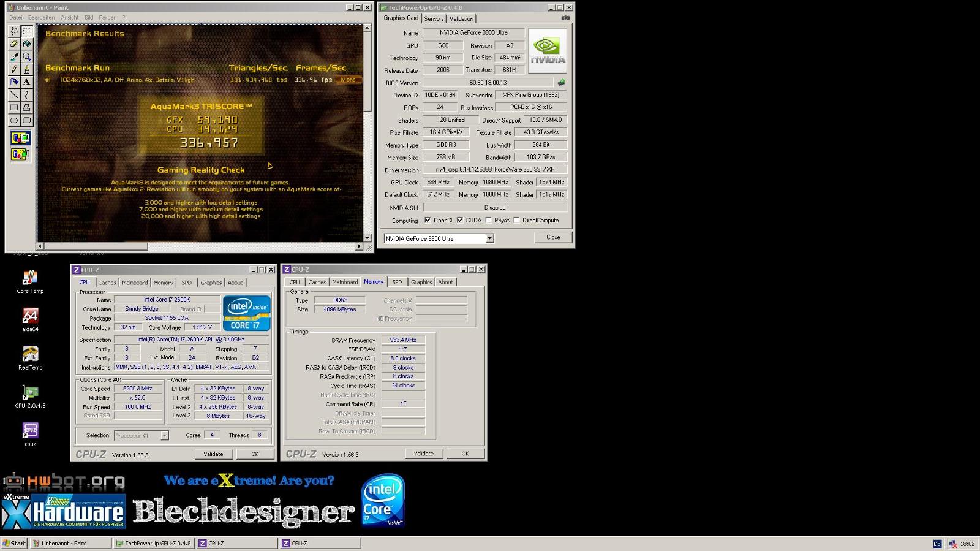Viewport: 980px width, 551px height.
Task: Open the GPU-Z.0.4.8 desktop icon
Action: [x=30, y=397]
